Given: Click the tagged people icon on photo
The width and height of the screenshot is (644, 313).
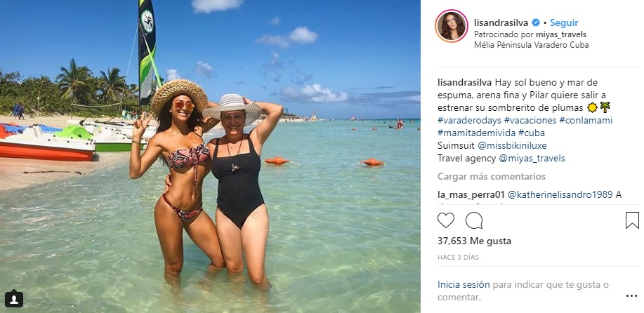Looking at the screenshot, I should [x=13, y=299].
